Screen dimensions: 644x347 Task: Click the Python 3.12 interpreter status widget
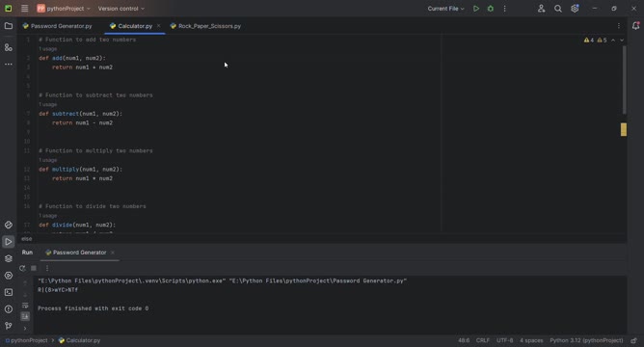click(586, 340)
